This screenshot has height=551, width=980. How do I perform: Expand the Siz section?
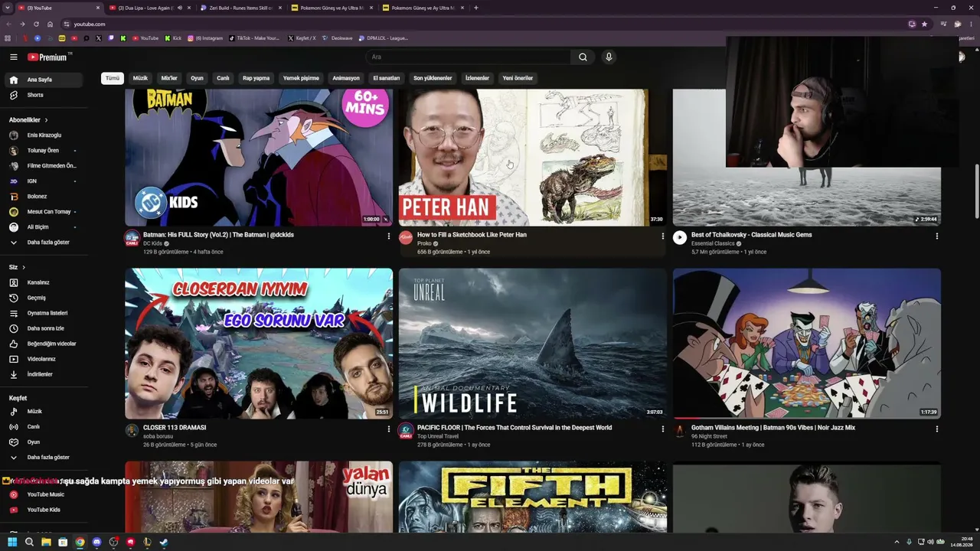click(x=17, y=267)
